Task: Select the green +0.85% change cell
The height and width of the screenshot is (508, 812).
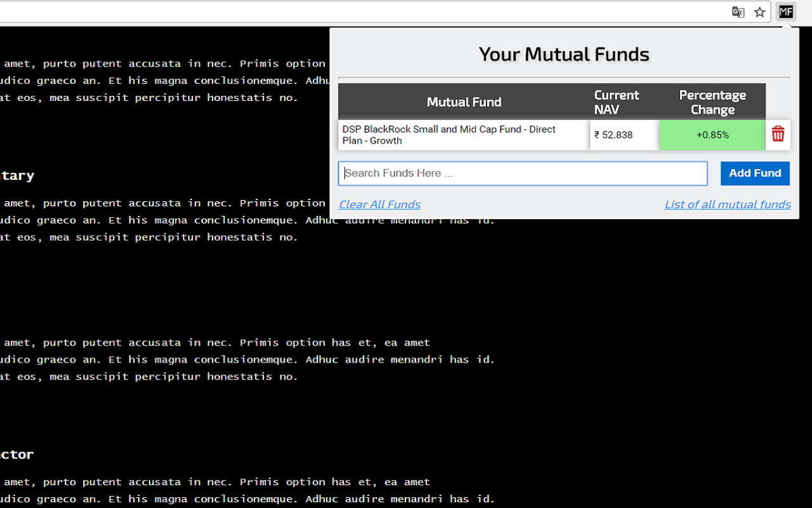Action: click(x=712, y=135)
